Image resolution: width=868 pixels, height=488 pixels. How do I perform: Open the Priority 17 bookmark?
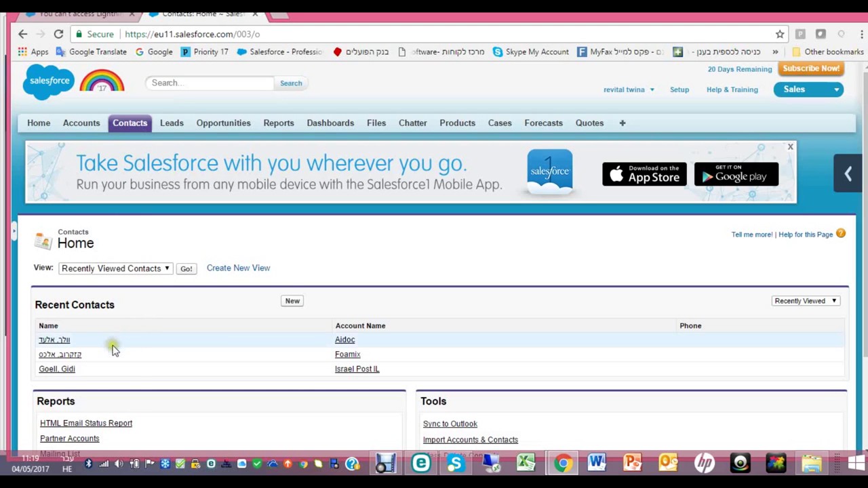[204, 52]
